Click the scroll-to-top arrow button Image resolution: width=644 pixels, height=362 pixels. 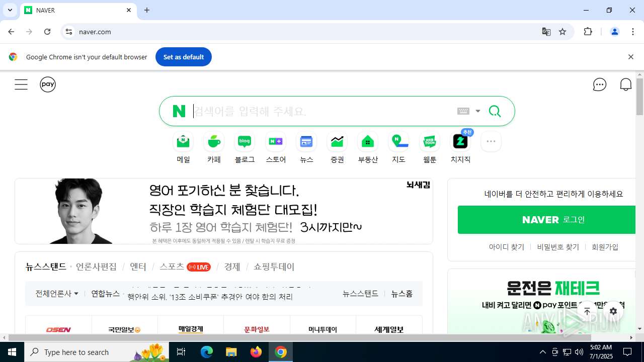587,312
